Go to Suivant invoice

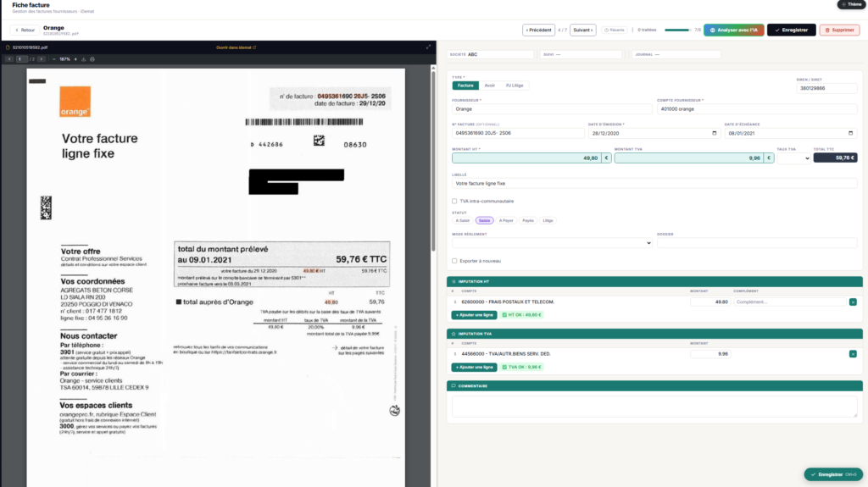[x=583, y=30]
